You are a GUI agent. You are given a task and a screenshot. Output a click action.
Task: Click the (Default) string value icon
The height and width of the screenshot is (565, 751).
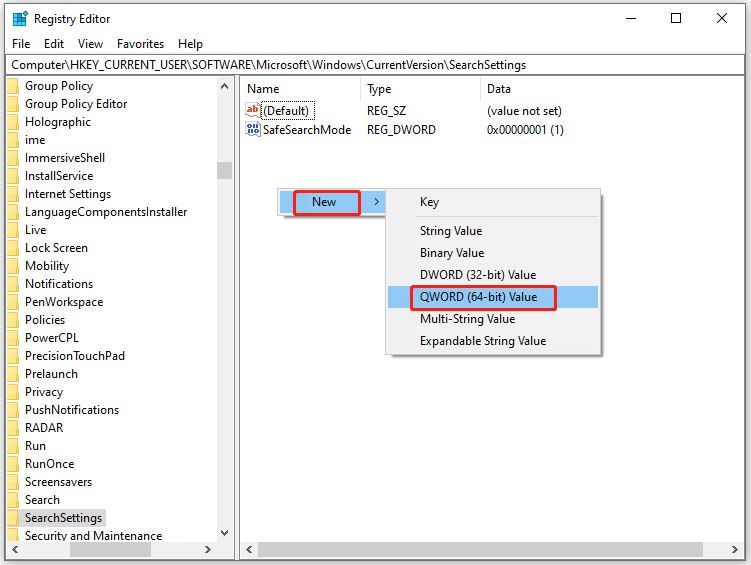point(252,110)
